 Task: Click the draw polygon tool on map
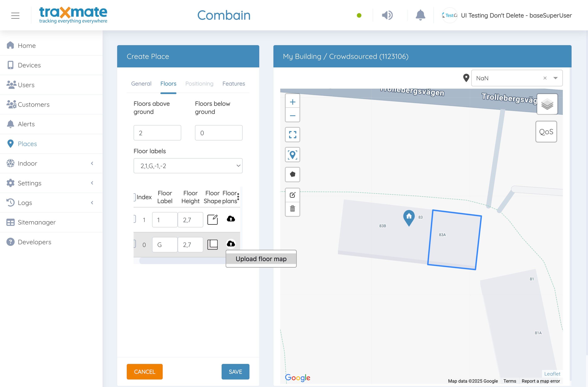pos(293,175)
